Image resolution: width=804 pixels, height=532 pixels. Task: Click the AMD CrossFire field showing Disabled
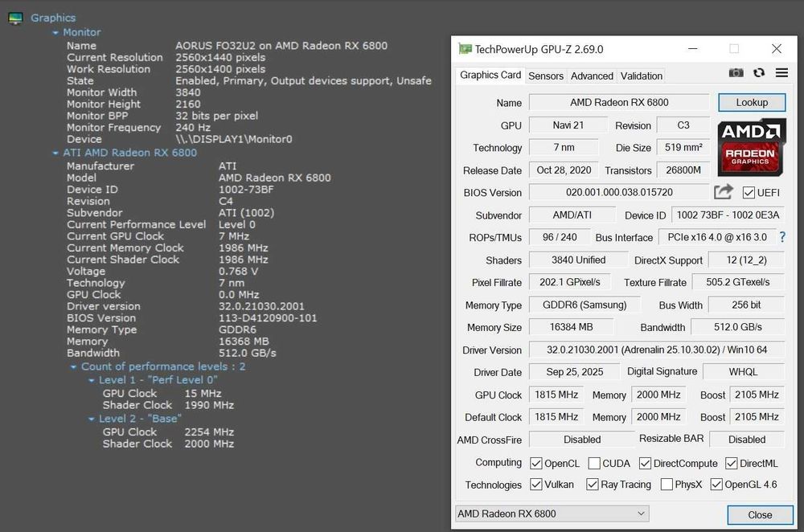[582, 440]
